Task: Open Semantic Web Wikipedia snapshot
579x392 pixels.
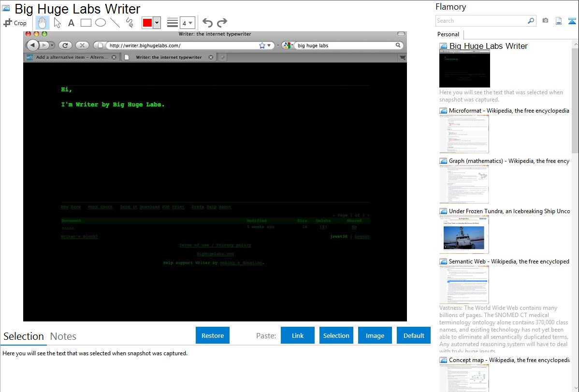Action: tap(509, 261)
